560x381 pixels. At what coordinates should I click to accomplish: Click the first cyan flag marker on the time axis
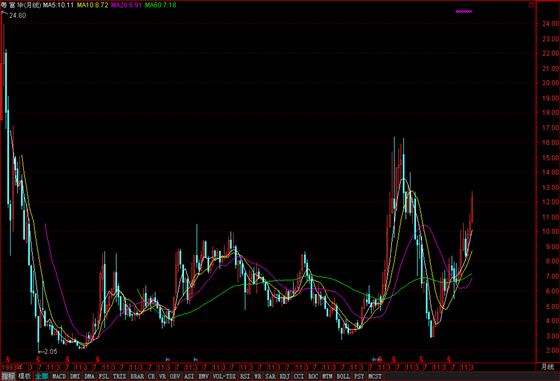(x=168, y=359)
